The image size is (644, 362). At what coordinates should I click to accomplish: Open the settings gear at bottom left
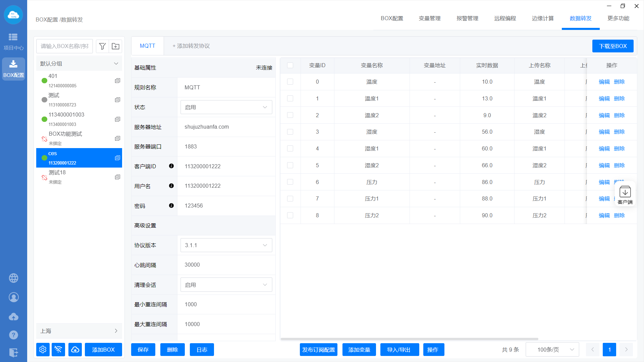(x=43, y=350)
